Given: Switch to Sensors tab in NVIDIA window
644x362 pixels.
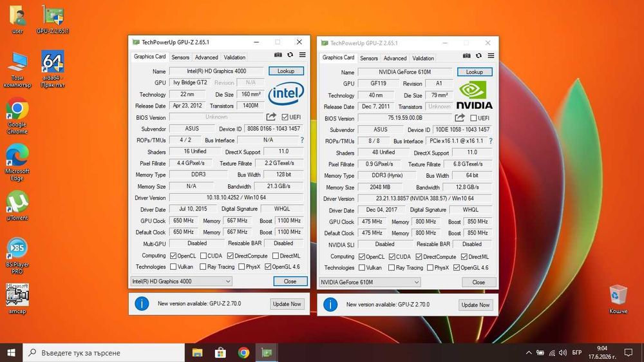Looking at the screenshot, I should pyautogui.click(x=369, y=58).
